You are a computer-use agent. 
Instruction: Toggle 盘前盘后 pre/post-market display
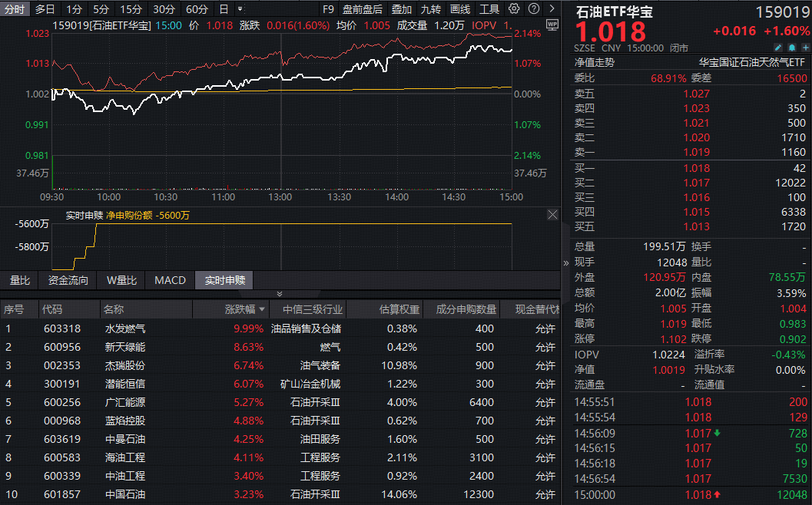point(362,9)
